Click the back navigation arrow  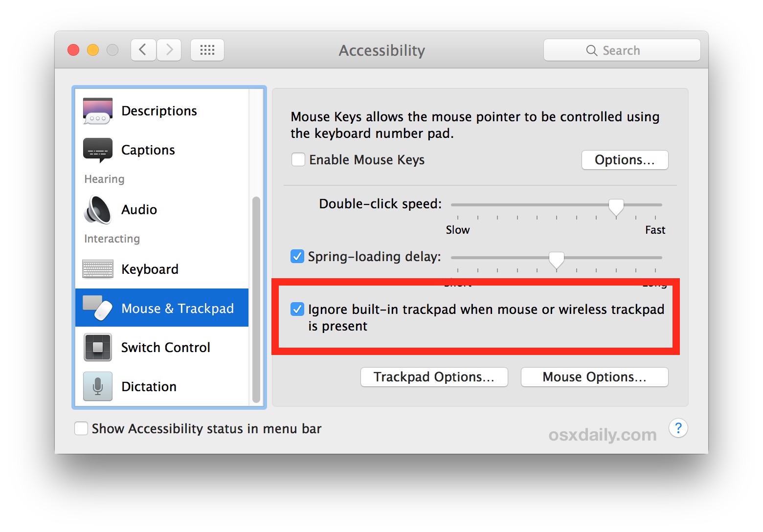click(142, 49)
